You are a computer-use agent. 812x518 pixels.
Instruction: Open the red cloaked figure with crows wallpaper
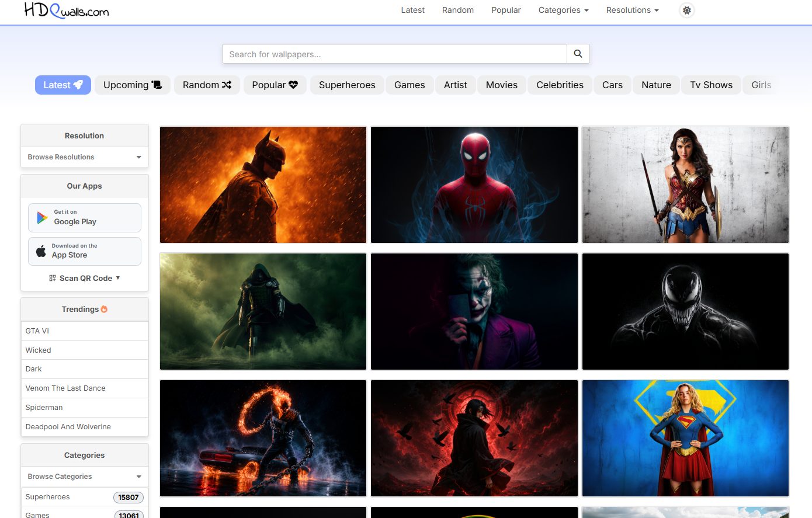click(x=474, y=439)
